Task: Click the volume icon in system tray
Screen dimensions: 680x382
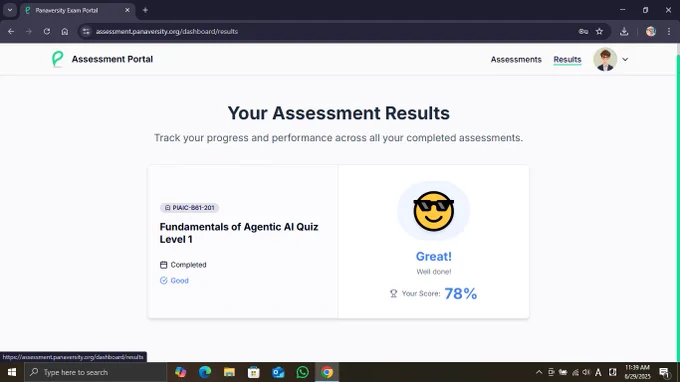Action: pyautogui.click(x=586, y=372)
